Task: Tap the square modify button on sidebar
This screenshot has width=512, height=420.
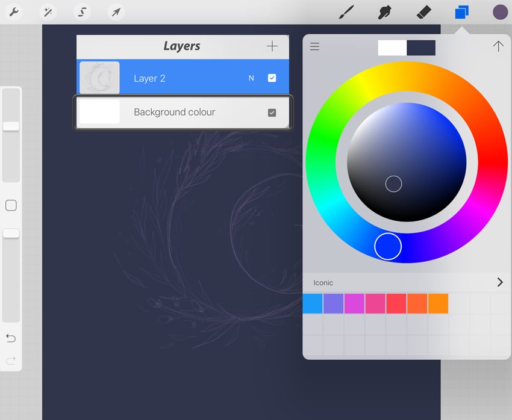Action: coord(11,205)
